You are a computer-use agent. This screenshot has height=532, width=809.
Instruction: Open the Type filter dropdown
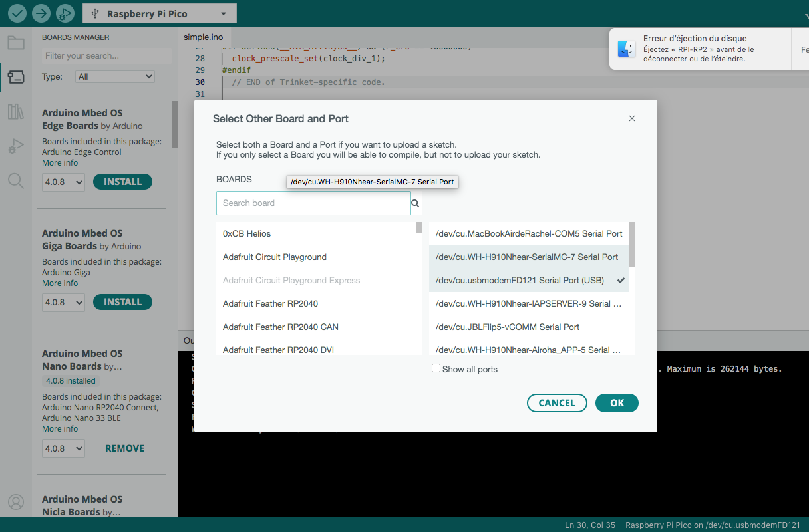tap(115, 76)
